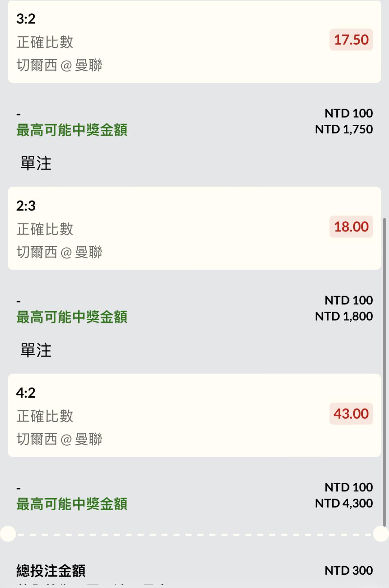Click NTD 100 stake for the 4:2 bet
This screenshot has height=588, width=389.
pyautogui.click(x=349, y=487)
